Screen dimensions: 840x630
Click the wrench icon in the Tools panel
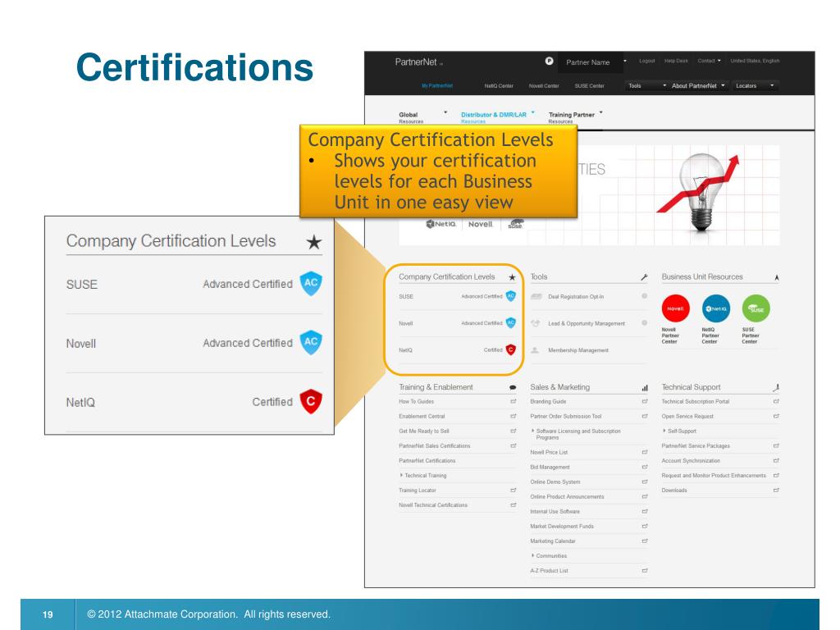coord(644,277)
